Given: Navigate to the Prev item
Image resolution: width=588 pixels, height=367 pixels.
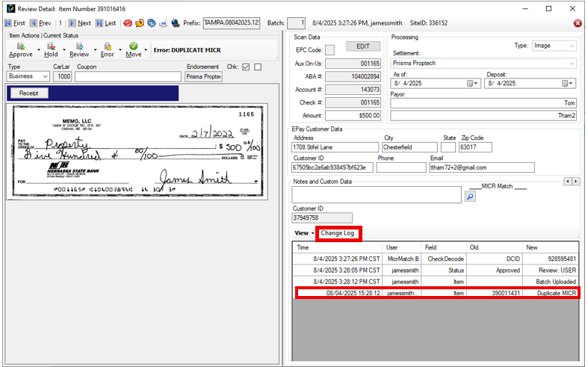Looking at the screenshot, I should 40,23.
